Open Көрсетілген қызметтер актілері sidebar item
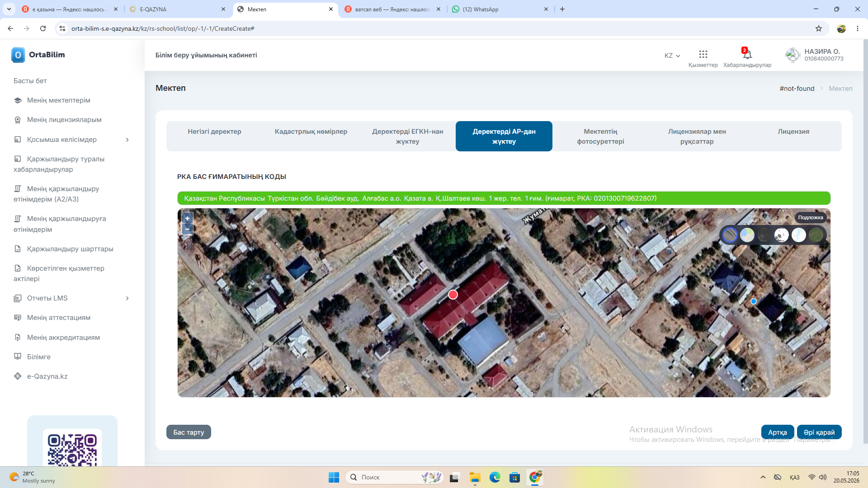 click(59, 273)
